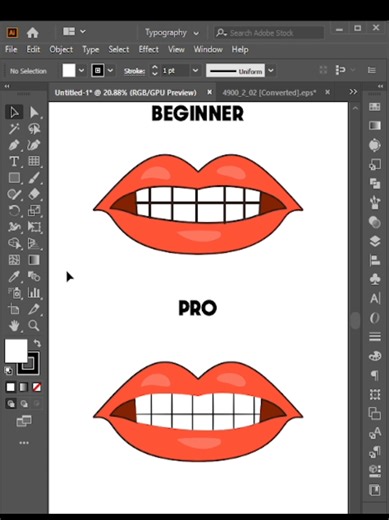Viewport: 389px width, 520px height.
Task: Expand the right panel dock
Action: point(380,86)
